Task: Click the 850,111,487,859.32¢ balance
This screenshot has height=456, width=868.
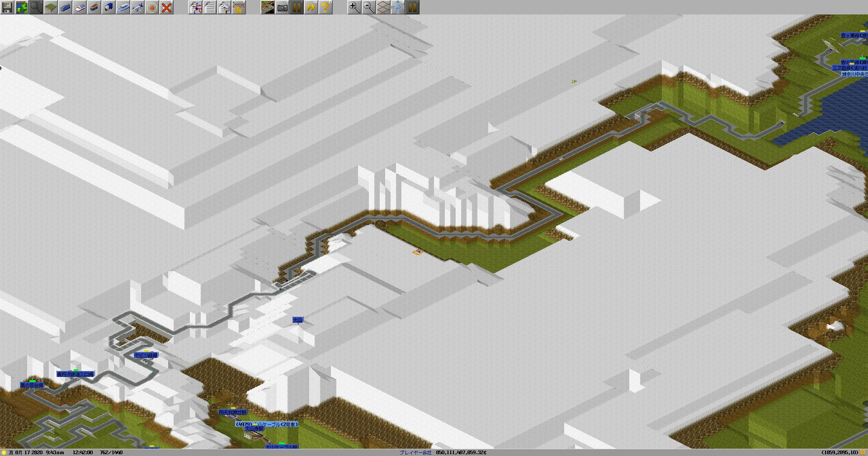Action: coord(461,452)
